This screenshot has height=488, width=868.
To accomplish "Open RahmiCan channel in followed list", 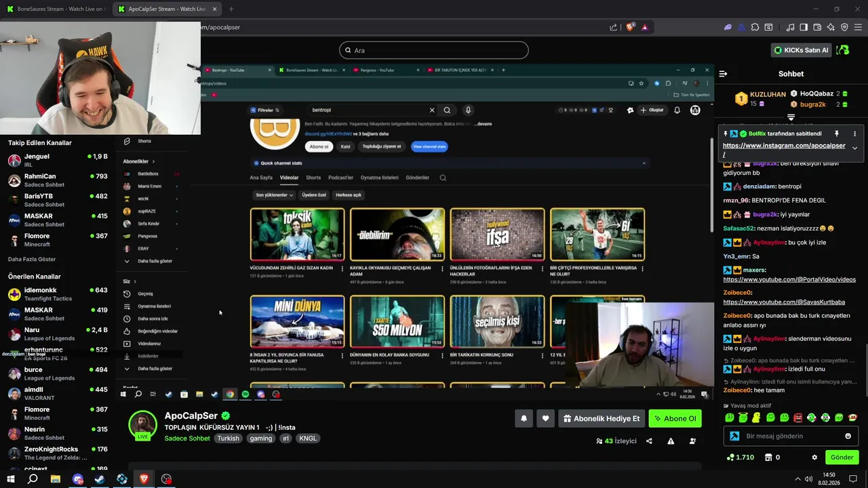I will click(58, 180).
